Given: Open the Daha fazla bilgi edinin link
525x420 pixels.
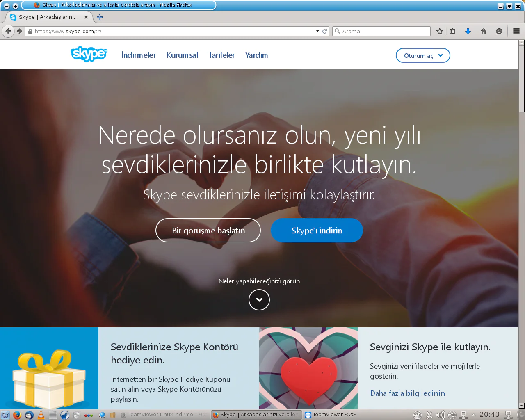Looking at the screenshot, I should 407,393.
